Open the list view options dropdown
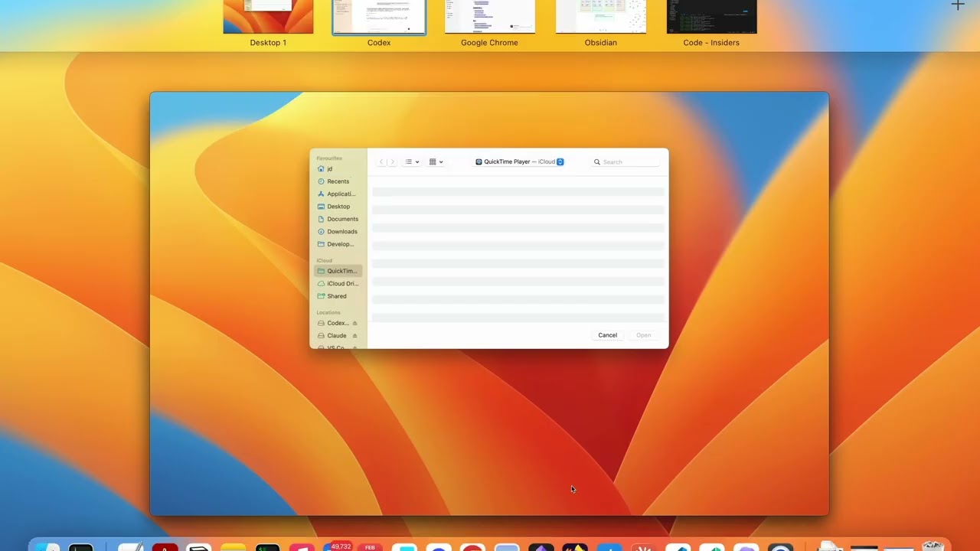 (412, 161)
